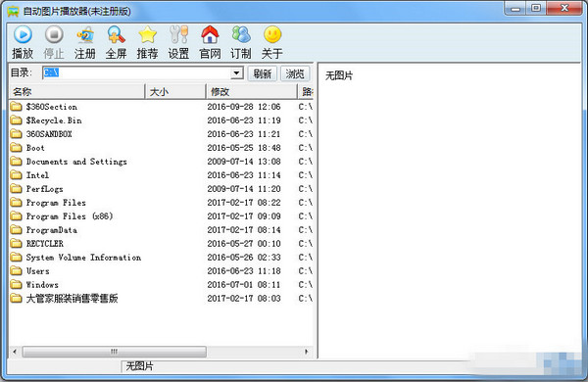Select the PerfLogs folder icon
Image resolution: width=588 pixels, height=382 pixels.
16,189
